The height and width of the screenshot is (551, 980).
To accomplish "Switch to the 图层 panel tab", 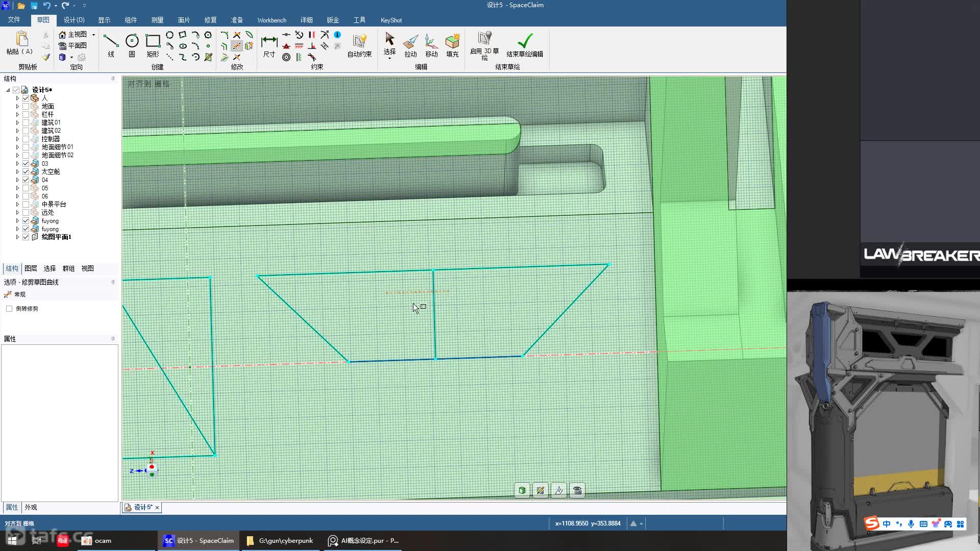I will click(31, 268).
